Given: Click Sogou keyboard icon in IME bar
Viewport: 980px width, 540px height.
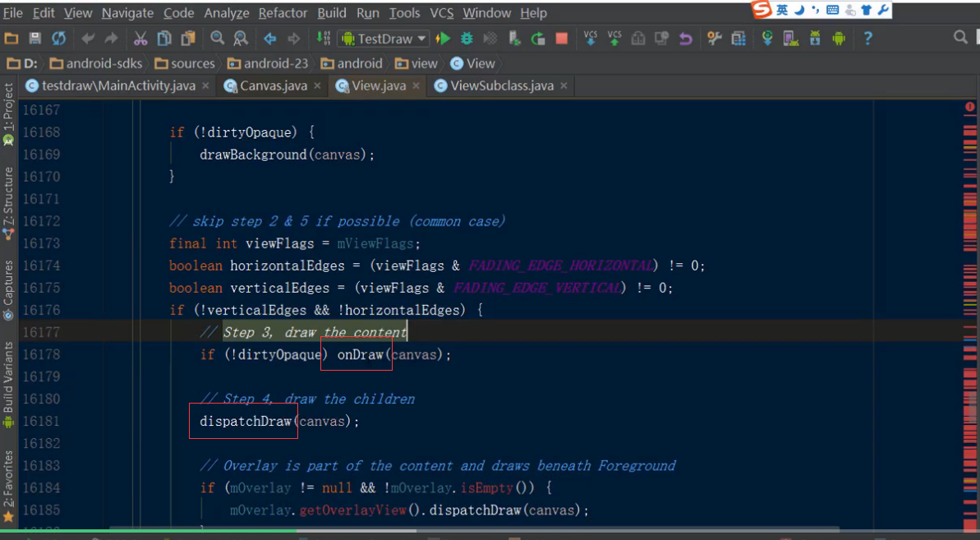Looking at the screenshot, I should 832,9.
